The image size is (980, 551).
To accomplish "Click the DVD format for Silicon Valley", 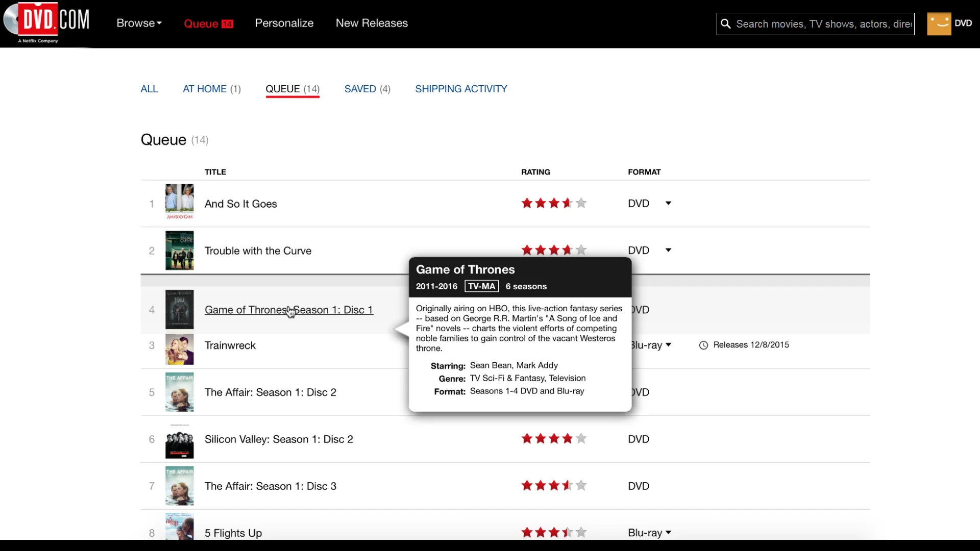I will 639,439.
